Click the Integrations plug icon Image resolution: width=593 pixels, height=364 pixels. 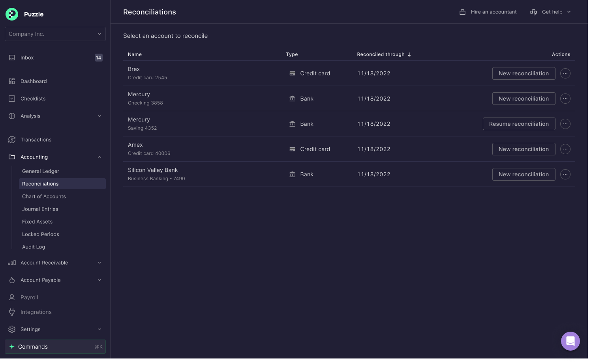(12, 312)
